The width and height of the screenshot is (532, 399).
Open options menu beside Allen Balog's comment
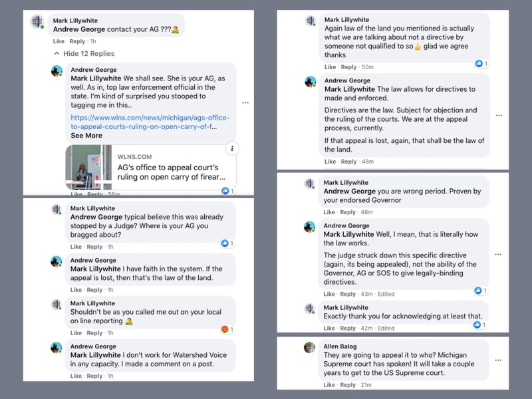(x=497, y=360)
